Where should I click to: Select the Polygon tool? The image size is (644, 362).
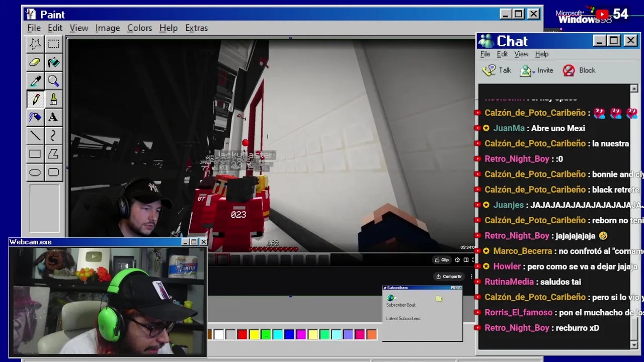pos(53,154)
